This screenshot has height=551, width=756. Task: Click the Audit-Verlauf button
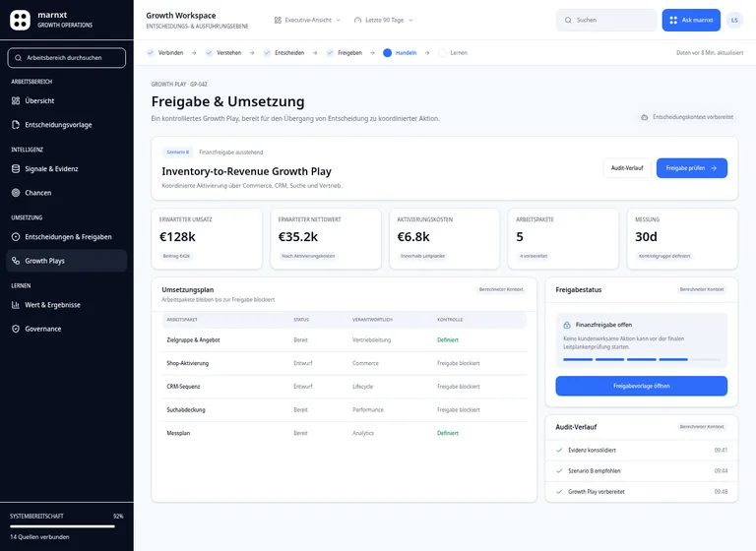627,168
